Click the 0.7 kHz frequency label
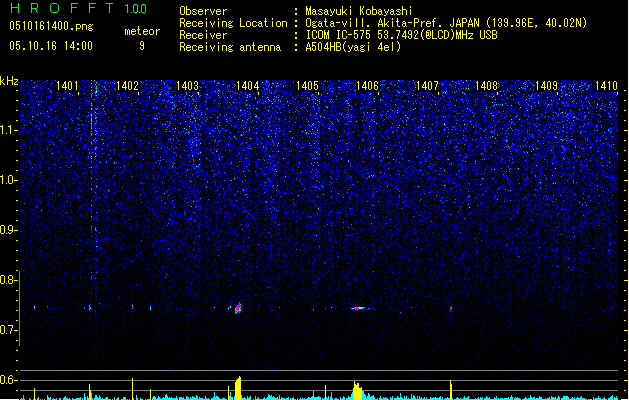The width and height of the screenshot is (629, 400). click(8, 330)
